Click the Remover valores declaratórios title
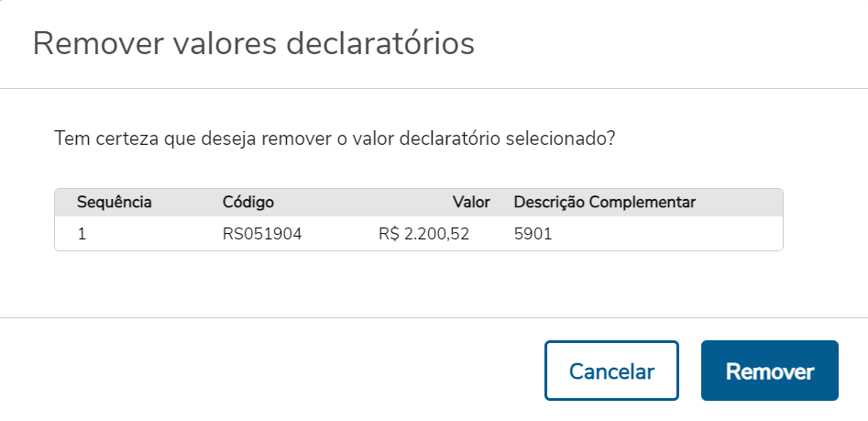868x421 pixels. click(253, 44)
